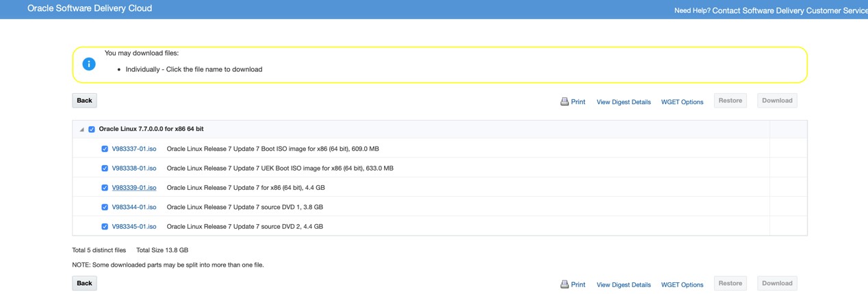This screenshot has height=294, width=868.
Task: Click the 'Total Size 13.8 GB' text
Action: [x=162, y=250]
